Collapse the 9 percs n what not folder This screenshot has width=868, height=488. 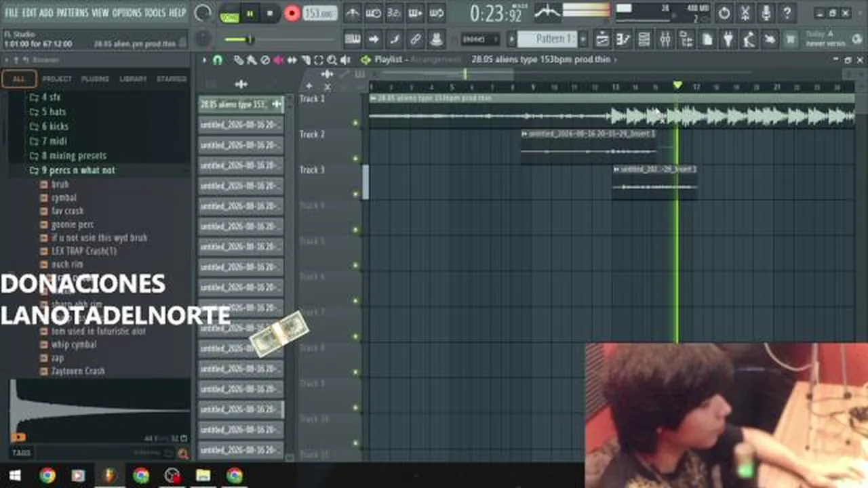point(72,170)
